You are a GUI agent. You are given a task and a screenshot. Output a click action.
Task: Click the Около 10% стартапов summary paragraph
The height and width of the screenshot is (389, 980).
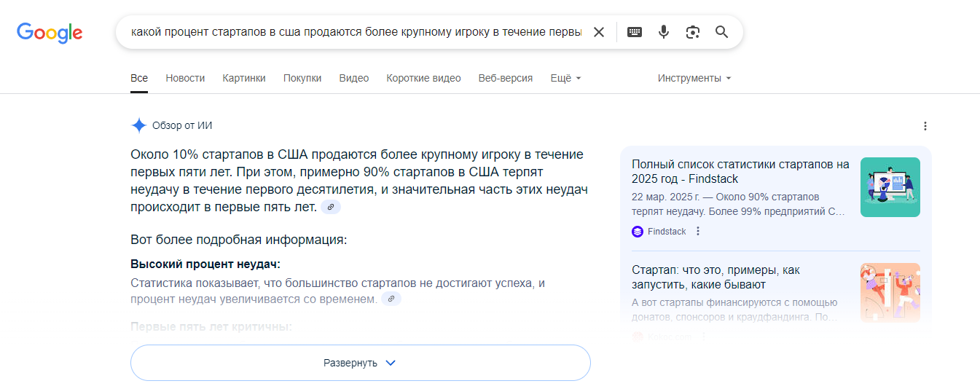tap(359, 181)
